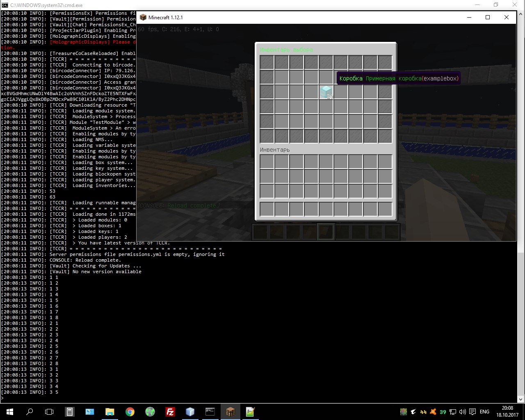The width and height of the screenshot is (525, 420).
Task: Click the green globe icon on the taskbar
Action: 150,411
